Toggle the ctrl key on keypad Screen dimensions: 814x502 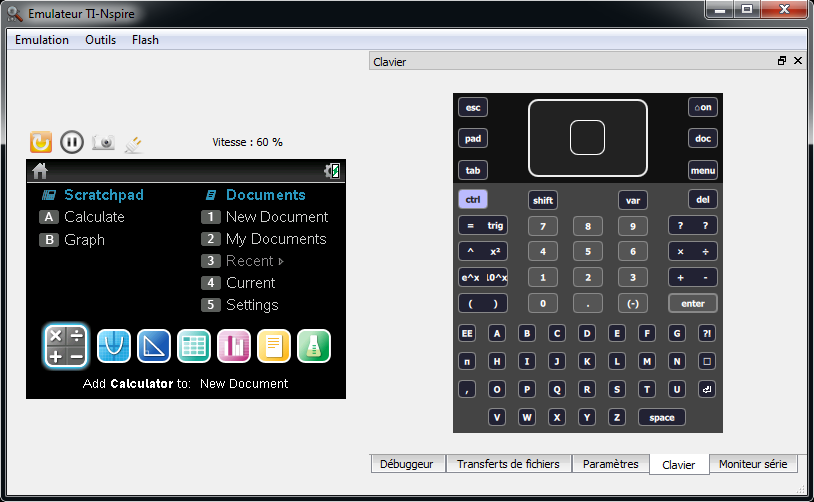[473, 199]
